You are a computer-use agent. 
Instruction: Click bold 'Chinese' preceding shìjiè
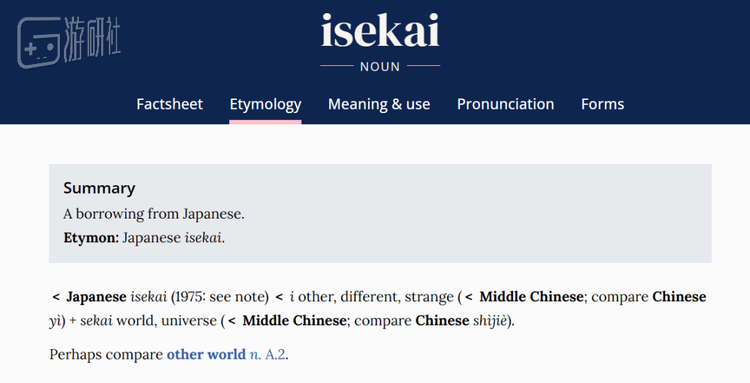pyautogui.click(x=442, y=320)
